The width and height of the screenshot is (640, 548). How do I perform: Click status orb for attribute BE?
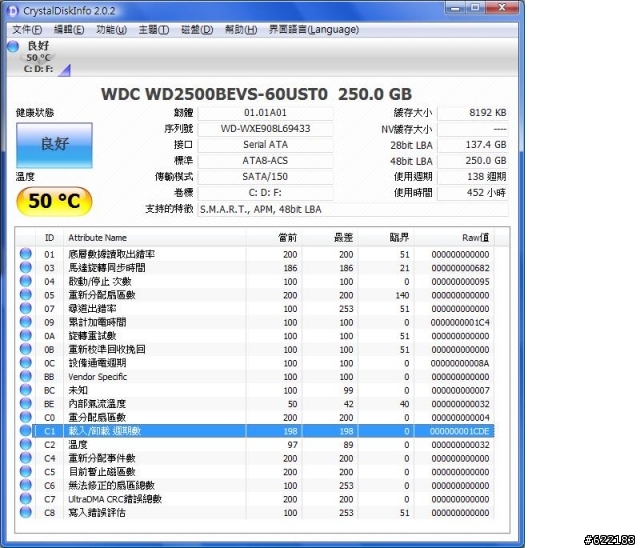25,404
